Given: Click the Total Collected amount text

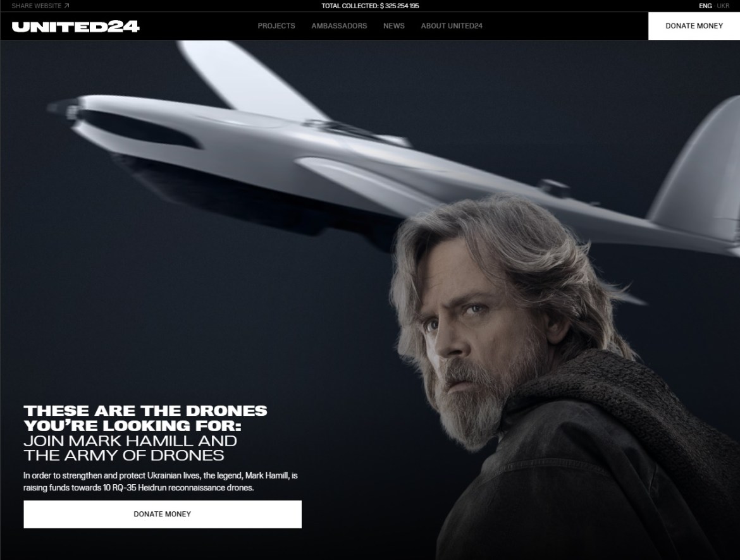Looking at the screenshot, I should tap(370, 6).
